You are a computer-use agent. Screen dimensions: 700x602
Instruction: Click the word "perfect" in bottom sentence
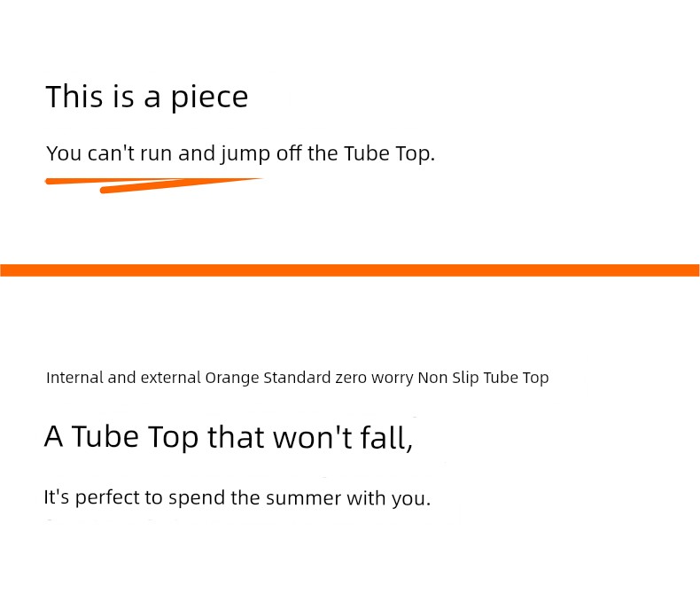pyautogui.click(x=107, y=497)
